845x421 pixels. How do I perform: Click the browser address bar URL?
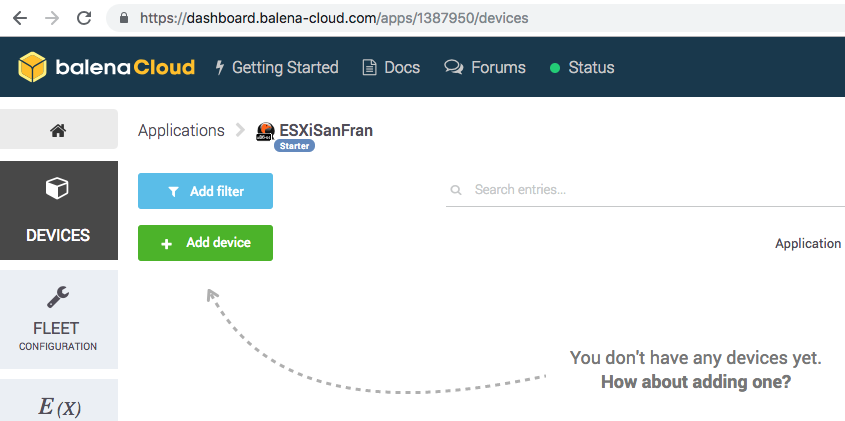pos(334,18)
